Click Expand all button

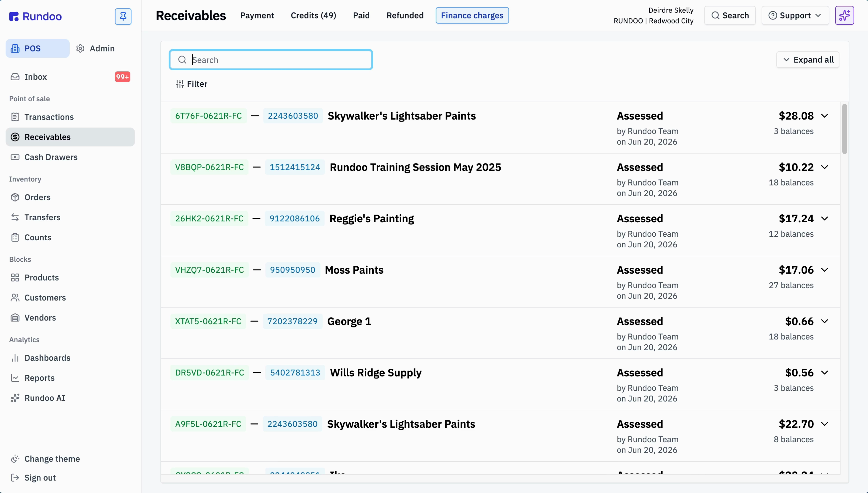pos(808,60)
